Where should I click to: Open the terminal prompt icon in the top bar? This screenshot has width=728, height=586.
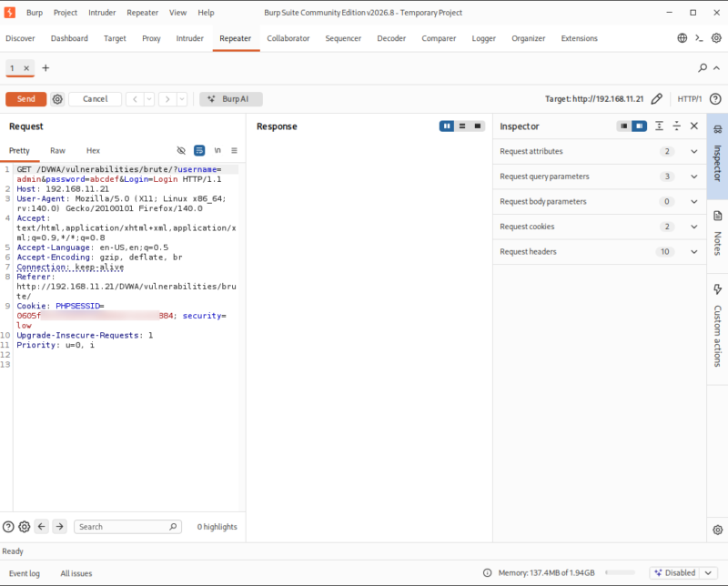click(699, 38)
